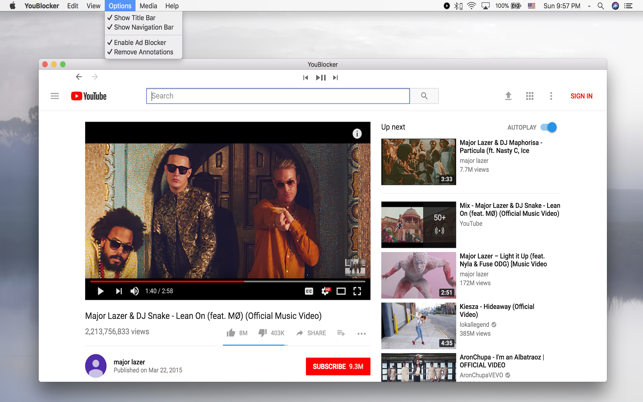The width and height of the screenshot is (643, 402).
Task: Open major lazer channel name link
Action: (x=129, y=362)
